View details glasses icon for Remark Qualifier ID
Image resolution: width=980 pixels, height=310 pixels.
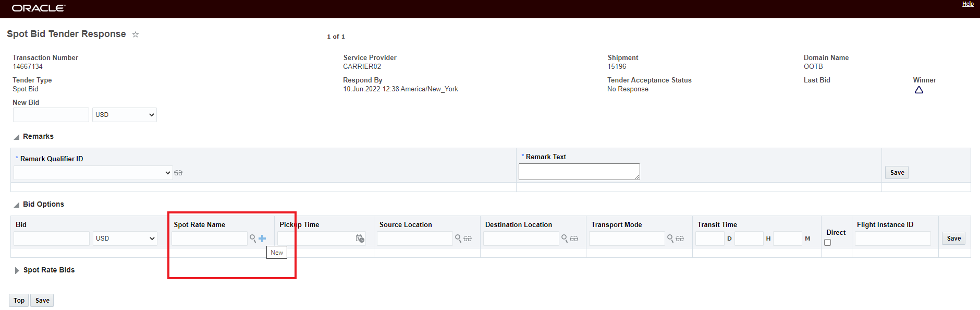178,173
